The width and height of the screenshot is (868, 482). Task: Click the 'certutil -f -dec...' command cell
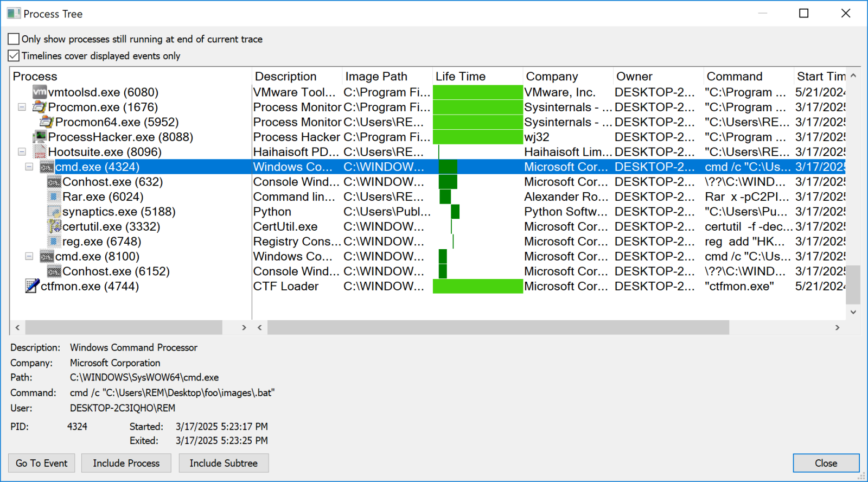(749, 226)
